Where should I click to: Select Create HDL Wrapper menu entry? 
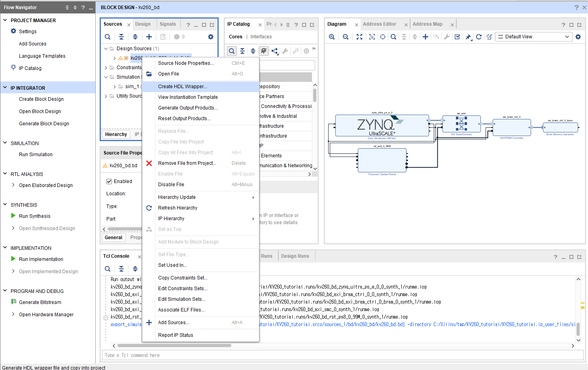tap(200, 87)
